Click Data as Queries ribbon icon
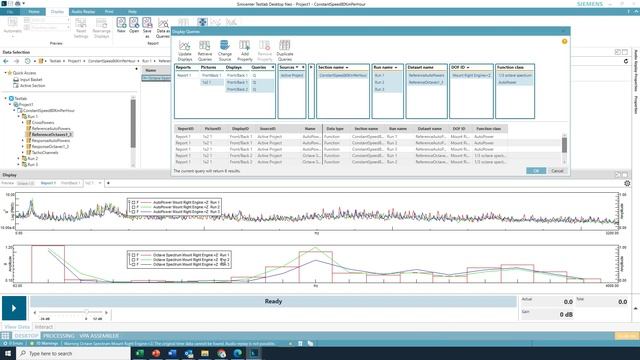Image resolution: width=640 pixels, height=360 pixels. click(x=163, y=23)
